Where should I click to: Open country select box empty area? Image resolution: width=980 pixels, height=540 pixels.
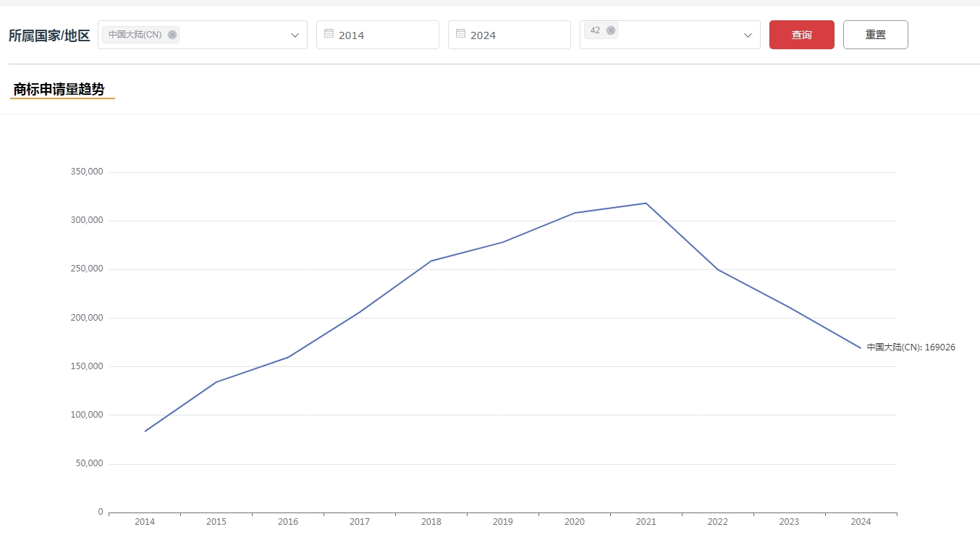click(232, 35)
